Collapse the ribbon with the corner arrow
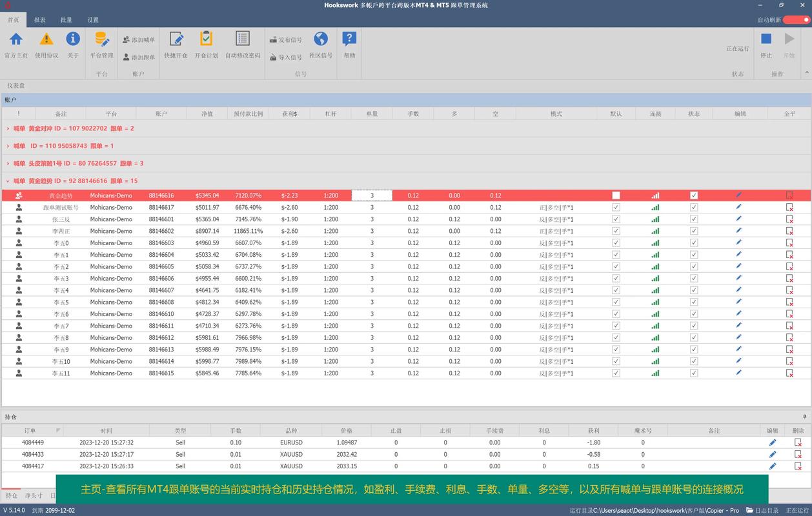This screenshot has height=516, width=812. pyautogui.click(x=806, y=74)
